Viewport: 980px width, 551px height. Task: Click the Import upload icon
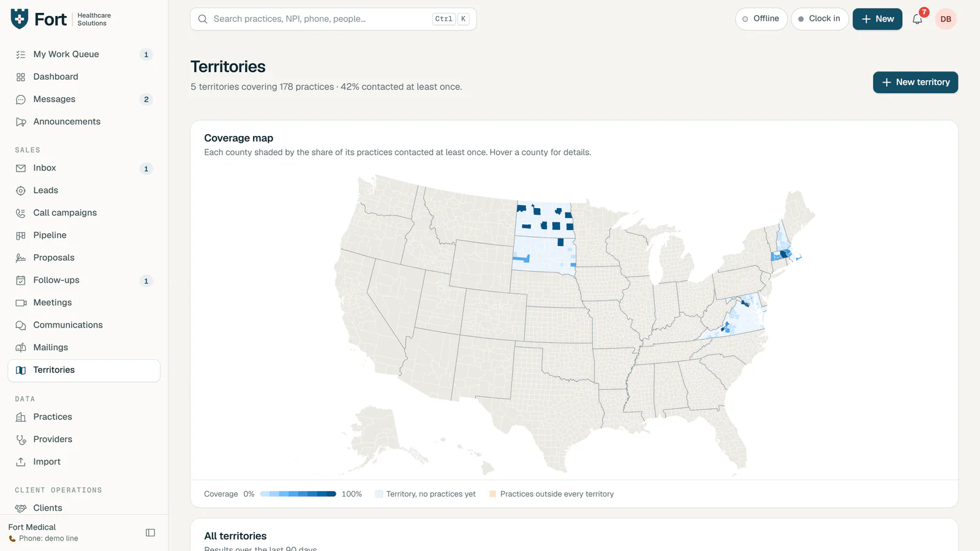pyautogui.click(x=21, y=462)
